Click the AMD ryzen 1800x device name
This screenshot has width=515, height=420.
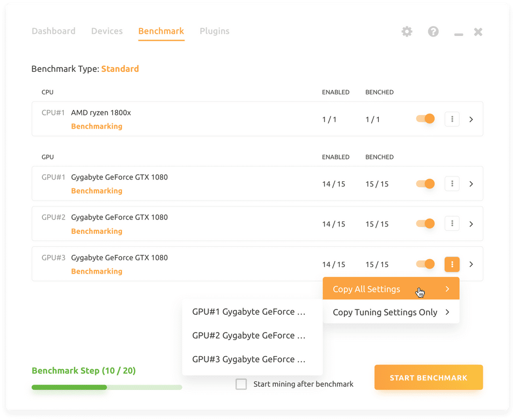pos(101,113)
